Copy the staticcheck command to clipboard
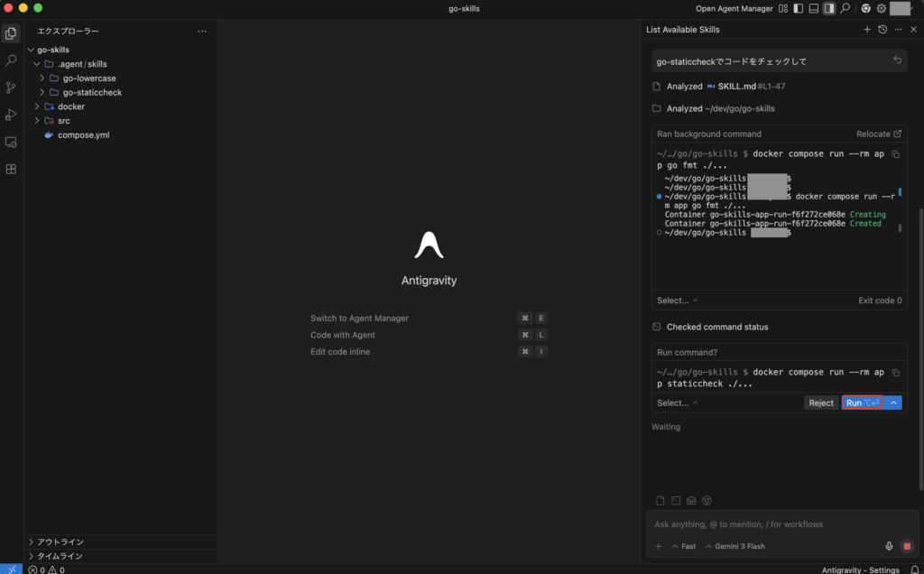The width and height of the screenshot is (924, 574). click(895, 372)
